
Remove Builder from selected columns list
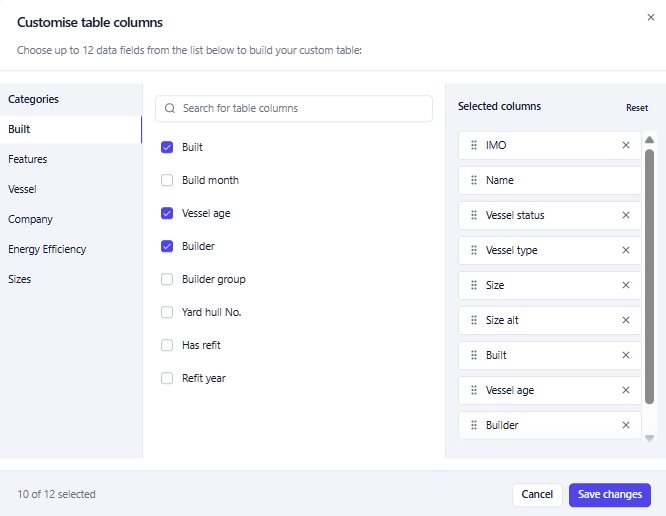(x=626, y=425)
